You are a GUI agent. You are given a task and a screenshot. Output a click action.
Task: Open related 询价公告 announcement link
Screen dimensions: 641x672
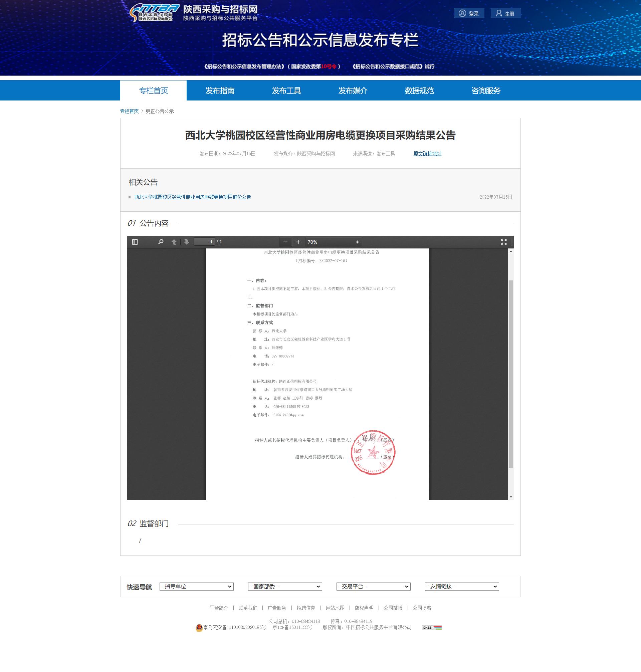(192, 197)
